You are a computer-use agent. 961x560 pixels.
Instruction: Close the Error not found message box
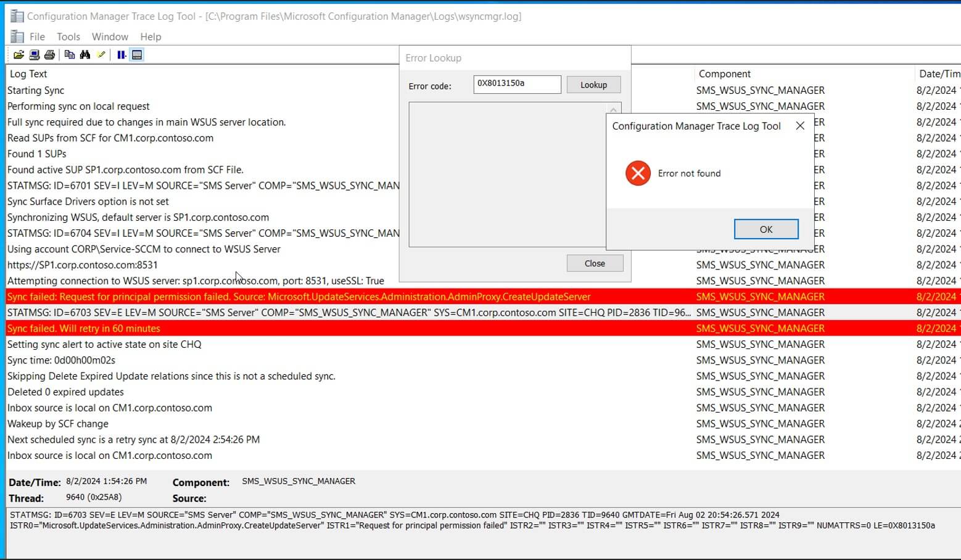coord(800,126)
